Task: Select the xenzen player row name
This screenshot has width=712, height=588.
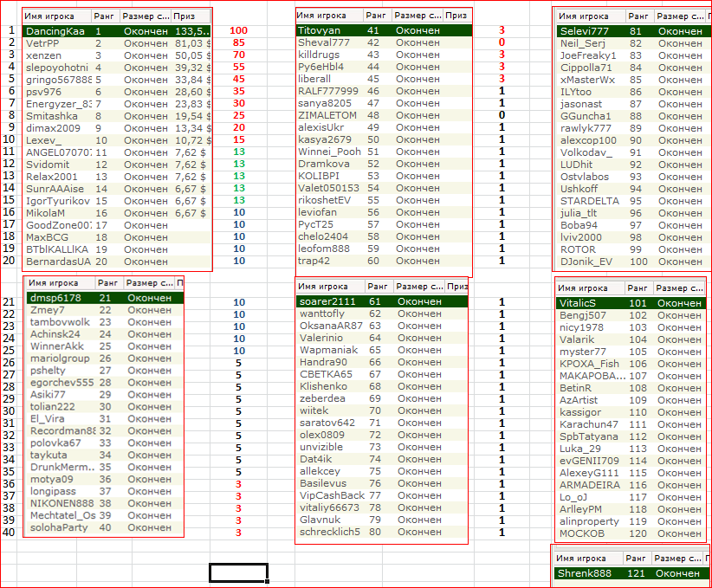Action: pos(43,55)
